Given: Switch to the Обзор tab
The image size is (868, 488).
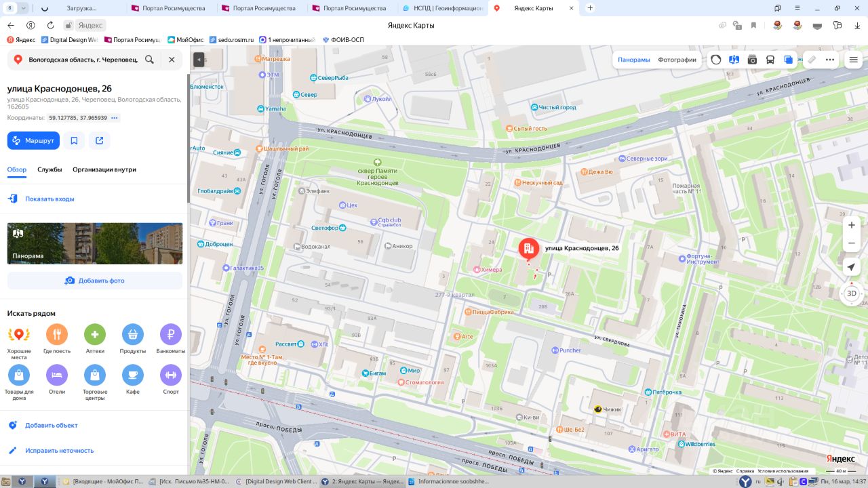Looking at the screenshot, I should click(17, 169).
